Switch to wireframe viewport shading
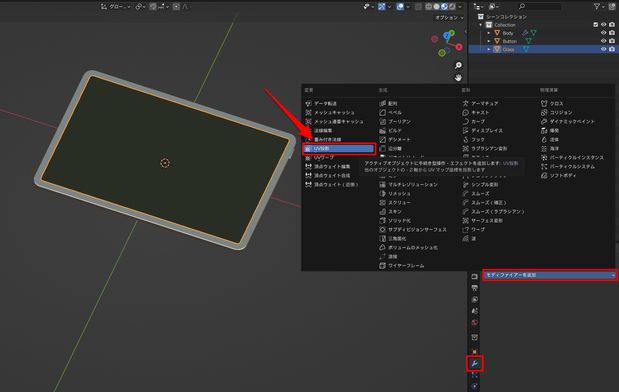Image resolution: width=619 pixels, height=392 pixels. (x=428, y=7)
